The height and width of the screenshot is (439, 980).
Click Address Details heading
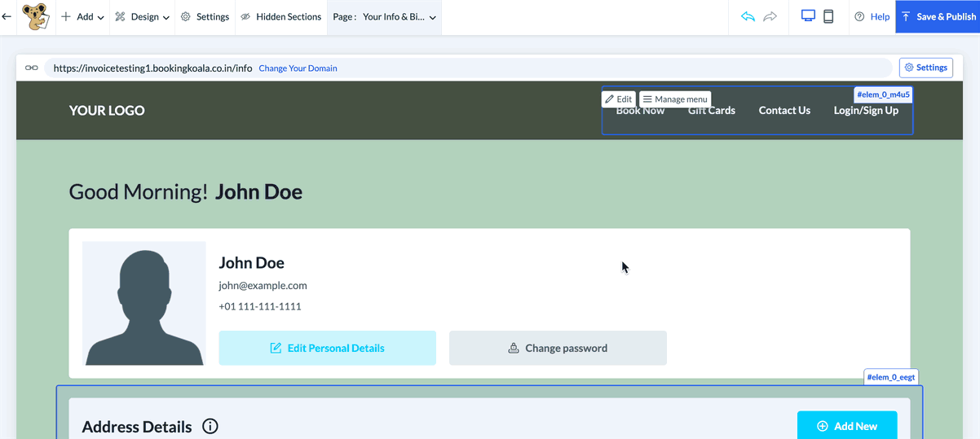(x=137, y=427)
